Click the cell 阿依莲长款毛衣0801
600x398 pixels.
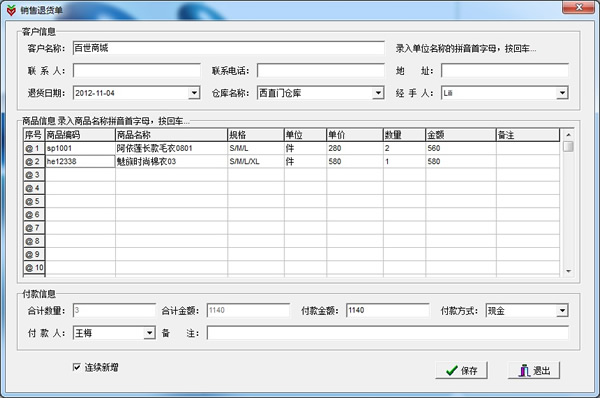171,148
